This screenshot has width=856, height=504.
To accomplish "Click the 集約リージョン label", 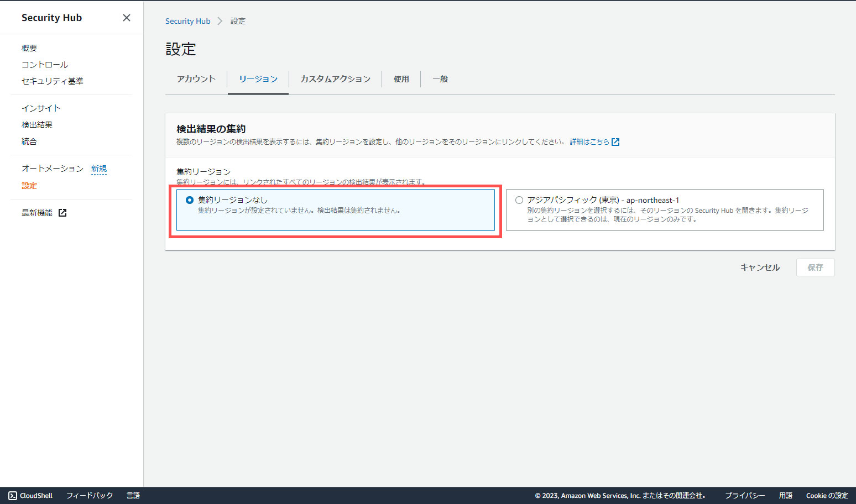I will click(203, 172).
